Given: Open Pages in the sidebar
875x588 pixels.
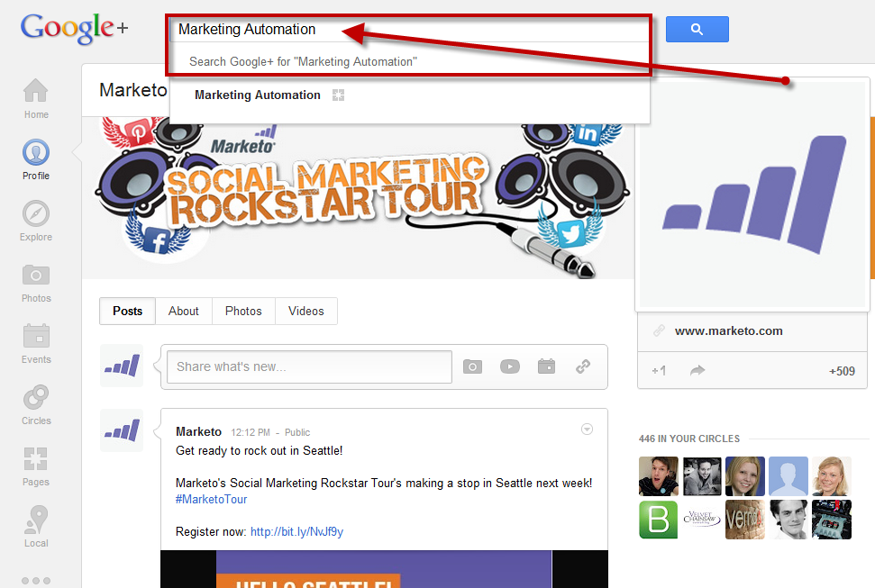Looking at the screenshot, I should pyautogui.click(x=36, y=466).
